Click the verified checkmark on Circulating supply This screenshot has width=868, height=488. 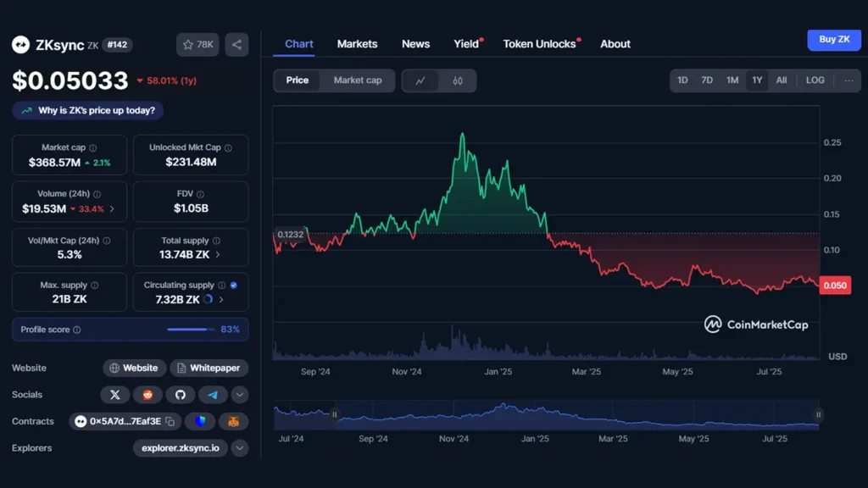click(x=234, y=285)
